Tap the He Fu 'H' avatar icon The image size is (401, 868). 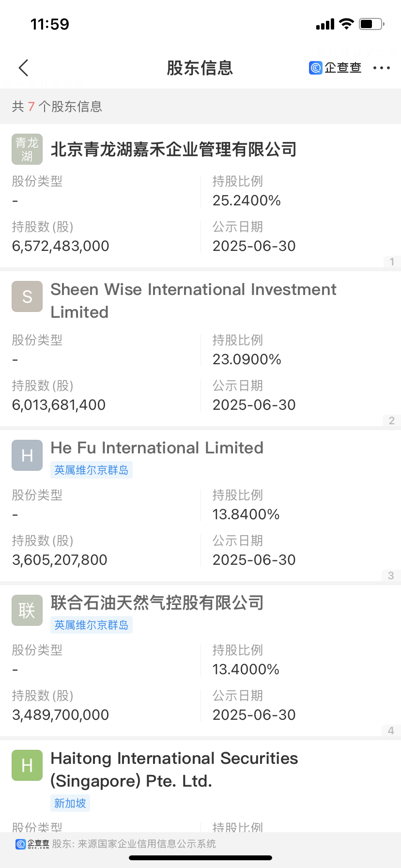pyautogui.click(x=27, y=455)
